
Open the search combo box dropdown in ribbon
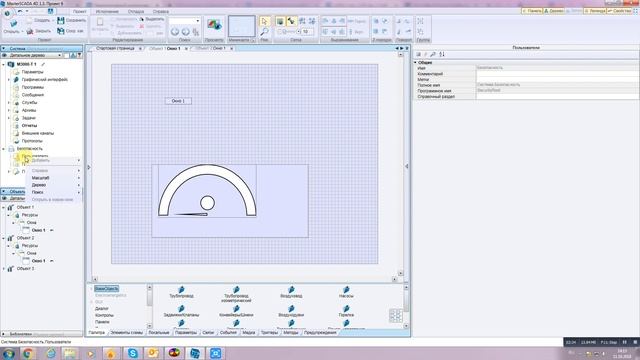(198, 21)
